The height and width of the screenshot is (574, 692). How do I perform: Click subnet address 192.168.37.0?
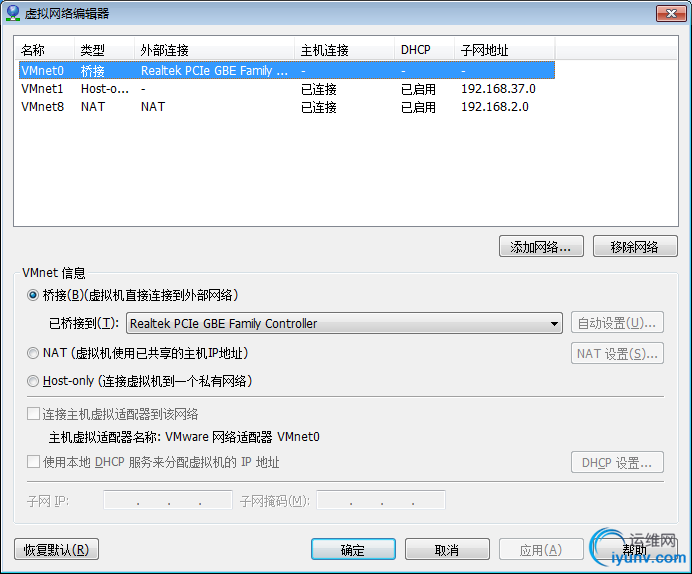pyautogui.click(x=498, y=89)
